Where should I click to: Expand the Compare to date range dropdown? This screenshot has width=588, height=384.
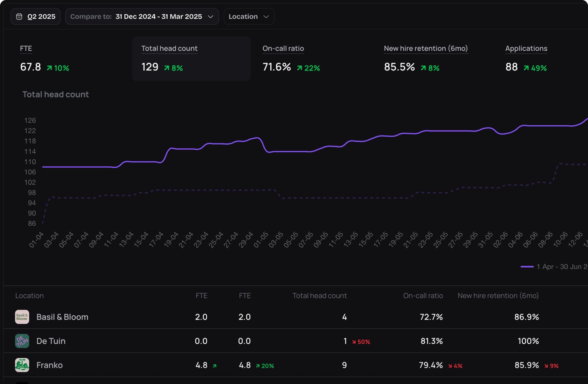(x=142, y=17)
